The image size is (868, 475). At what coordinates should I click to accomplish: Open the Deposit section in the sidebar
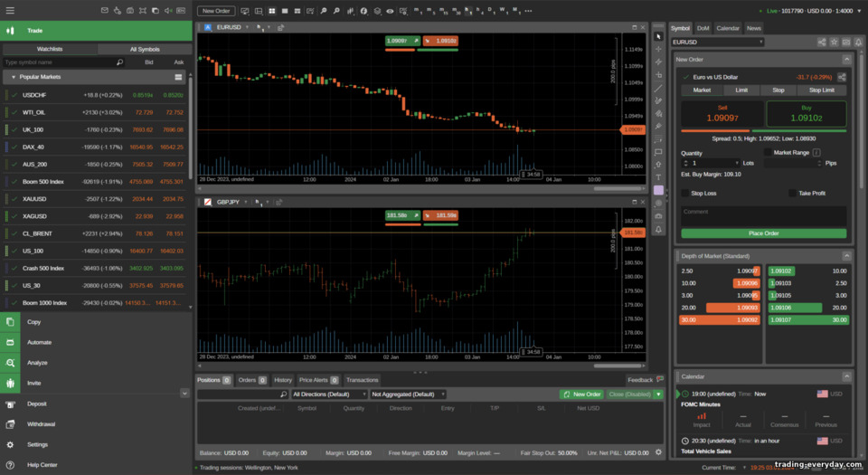(x=36, y=404)
